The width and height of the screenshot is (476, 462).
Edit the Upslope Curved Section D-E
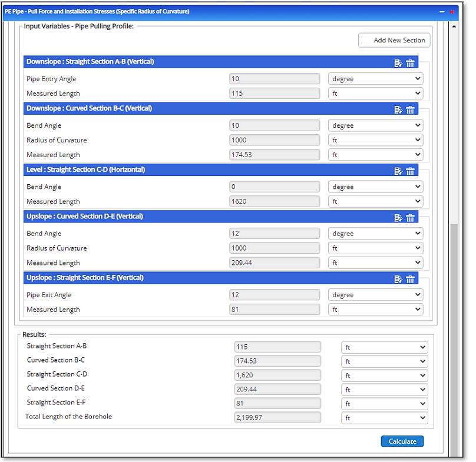[398, 218]
